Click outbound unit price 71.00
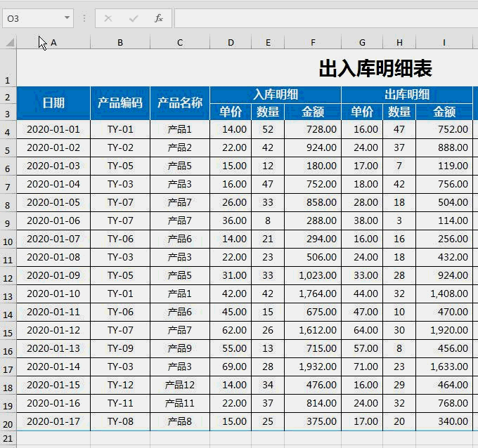478x448 pixels. point(362,367)
